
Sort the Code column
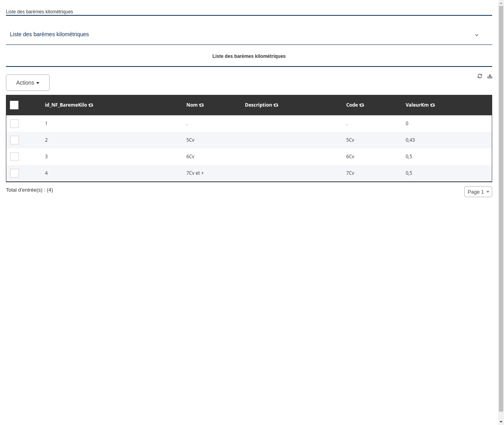point(362,105)
